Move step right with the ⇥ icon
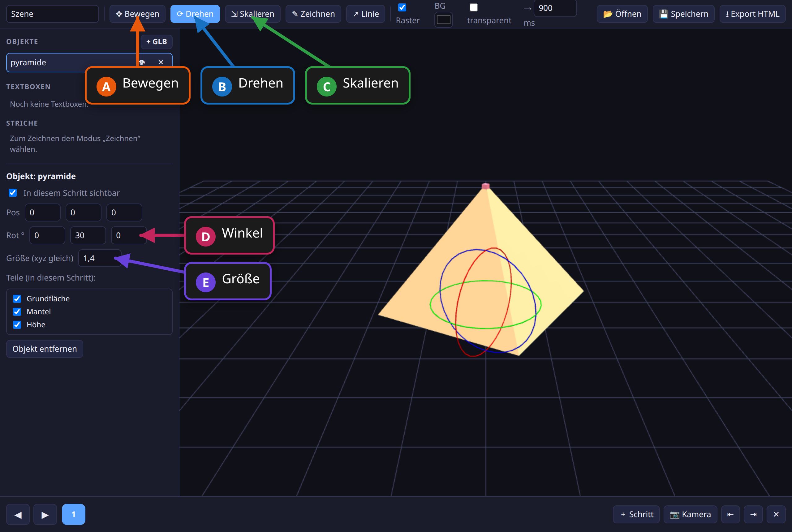 pos(753,514)
